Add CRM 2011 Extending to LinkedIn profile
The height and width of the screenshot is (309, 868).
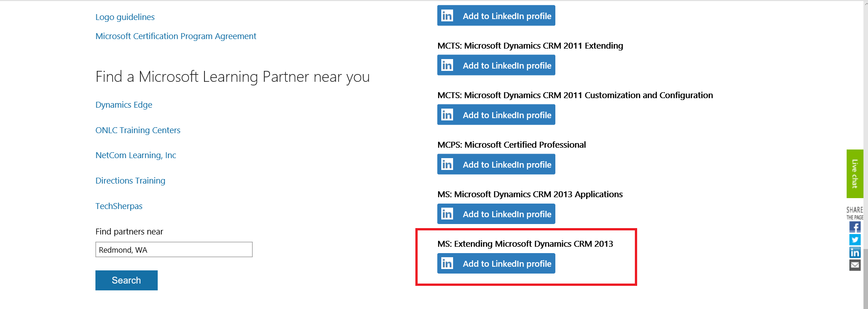coord(496,65)
